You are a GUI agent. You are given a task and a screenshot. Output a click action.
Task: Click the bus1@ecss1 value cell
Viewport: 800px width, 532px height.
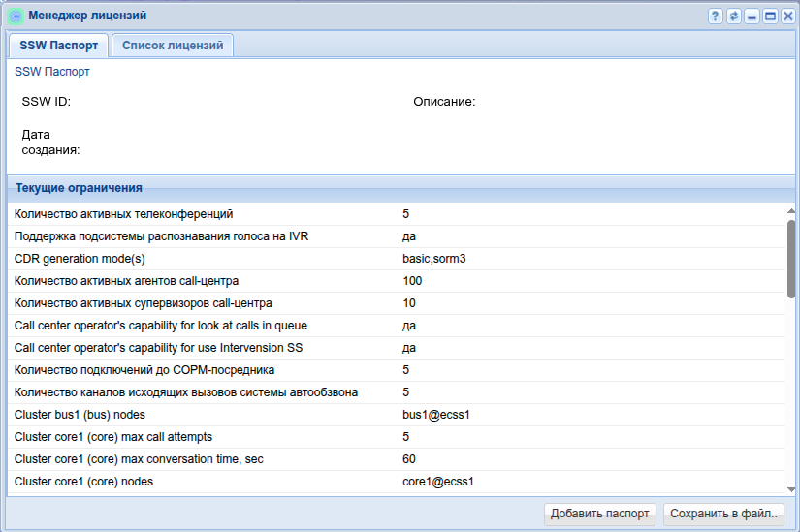coord(436,415)
